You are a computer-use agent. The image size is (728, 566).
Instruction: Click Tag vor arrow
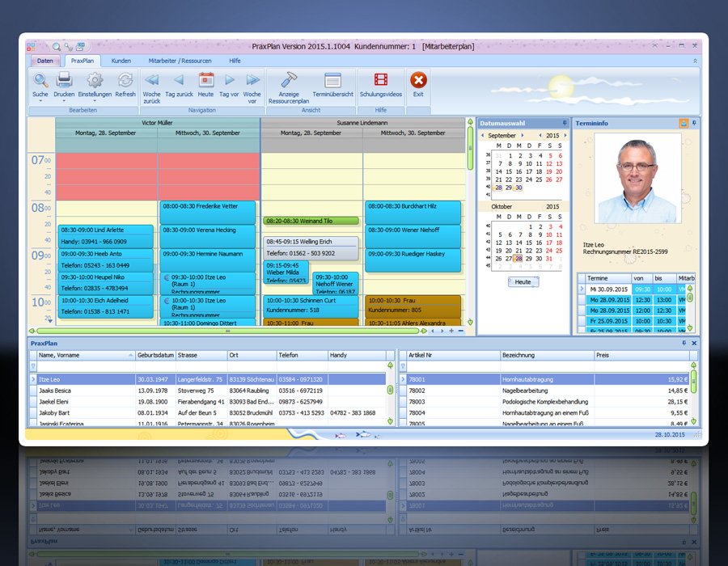point(230,81)
